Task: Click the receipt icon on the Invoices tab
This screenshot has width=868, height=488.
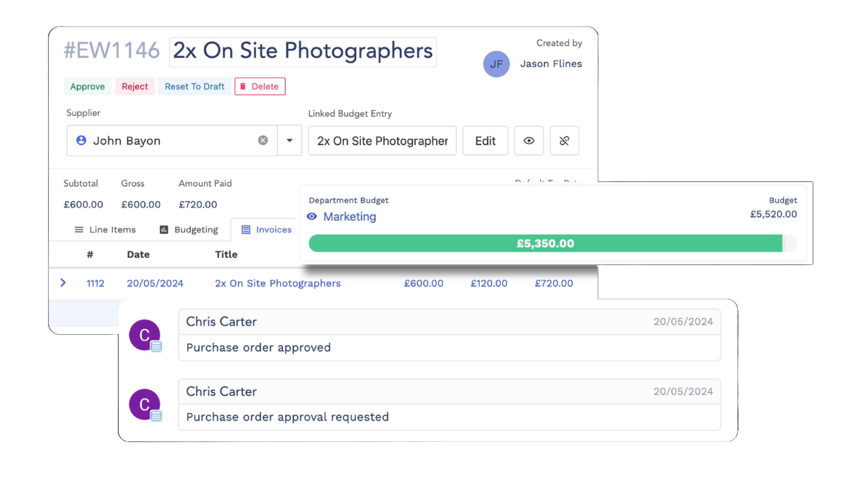Action: pyautogui.click(x=246, y=230)
